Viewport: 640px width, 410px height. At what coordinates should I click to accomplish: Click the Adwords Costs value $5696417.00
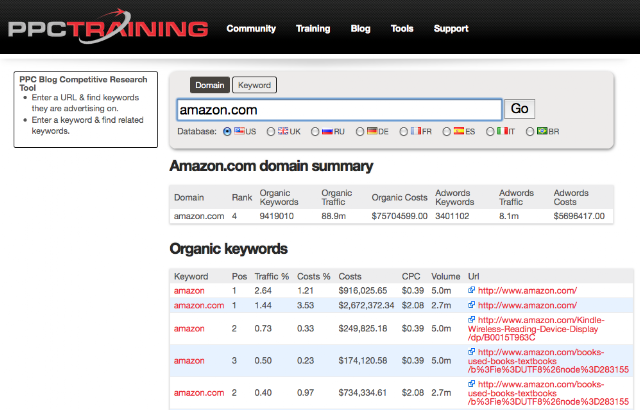point(579,216)
